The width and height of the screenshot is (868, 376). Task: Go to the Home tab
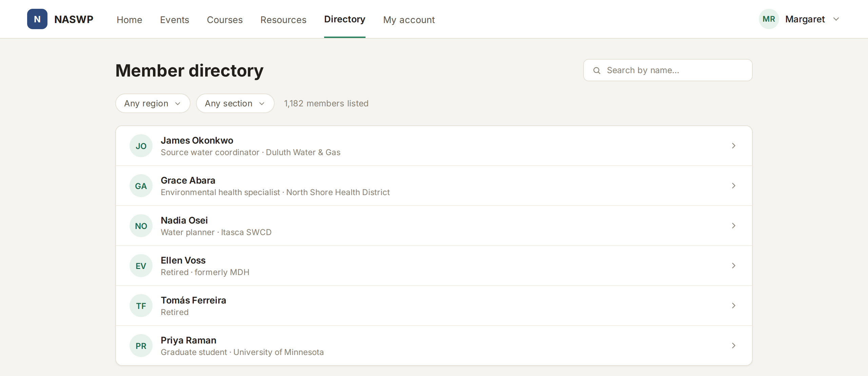[130, 20]
